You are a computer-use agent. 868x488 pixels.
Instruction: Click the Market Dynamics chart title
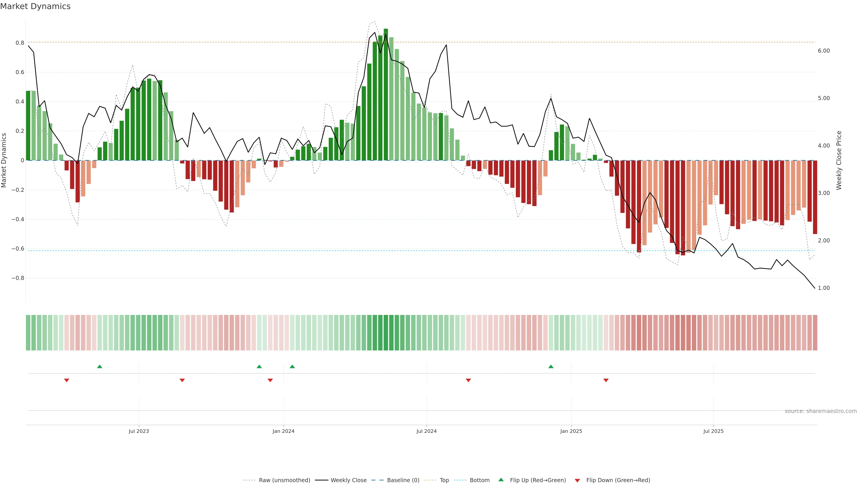click(35, 6)
